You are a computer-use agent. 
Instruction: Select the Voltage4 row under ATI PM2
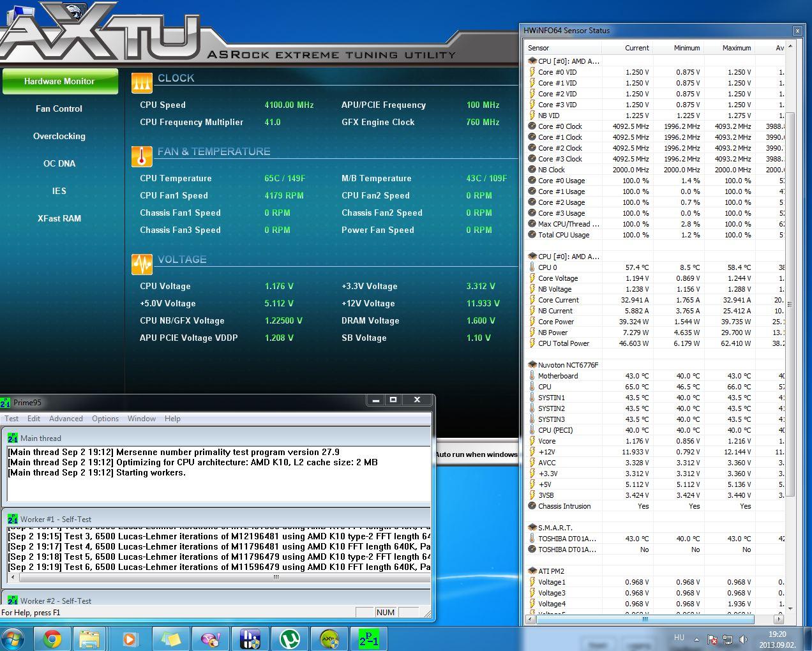coord(655,604)
